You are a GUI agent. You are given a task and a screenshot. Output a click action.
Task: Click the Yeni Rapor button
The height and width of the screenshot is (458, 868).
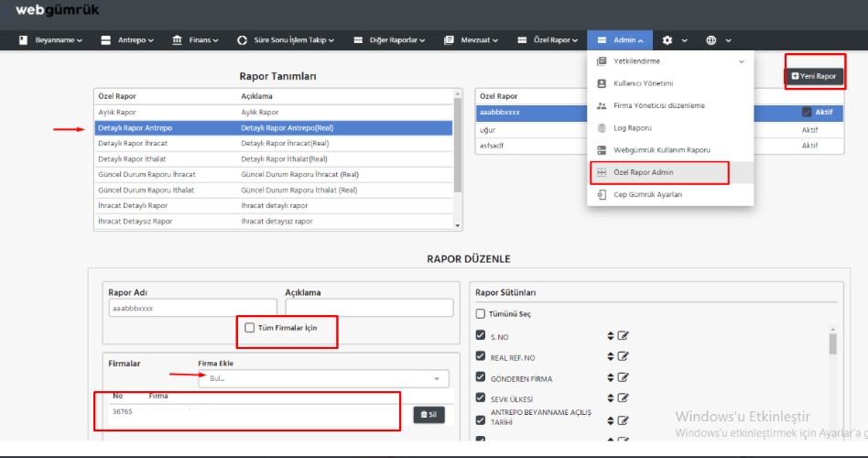click(x=814, y=76)
